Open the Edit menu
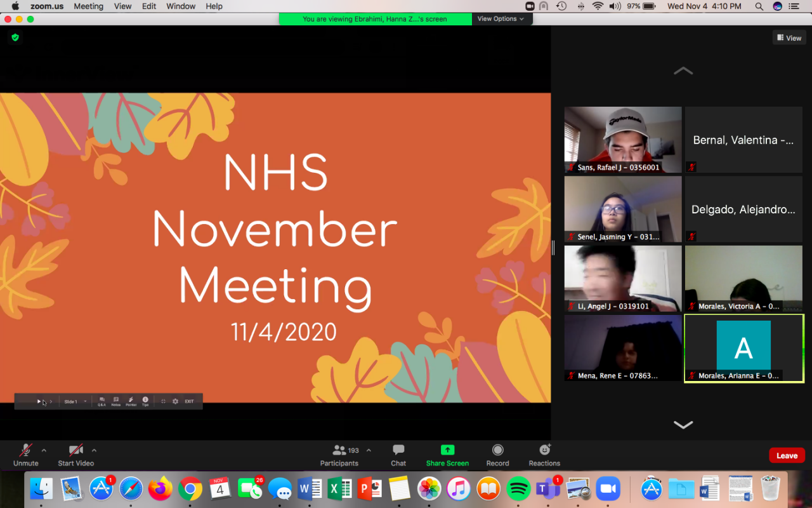Image resolution: width=812 pixels, height=508 pixels. click(x=149, y=6)
